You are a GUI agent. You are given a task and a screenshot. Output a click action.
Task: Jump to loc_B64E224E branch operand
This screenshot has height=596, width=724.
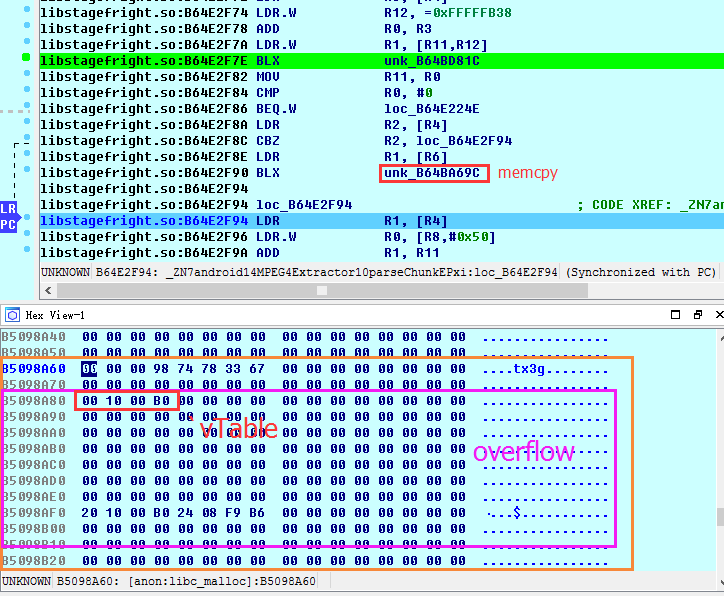click(x=432, y=109)
